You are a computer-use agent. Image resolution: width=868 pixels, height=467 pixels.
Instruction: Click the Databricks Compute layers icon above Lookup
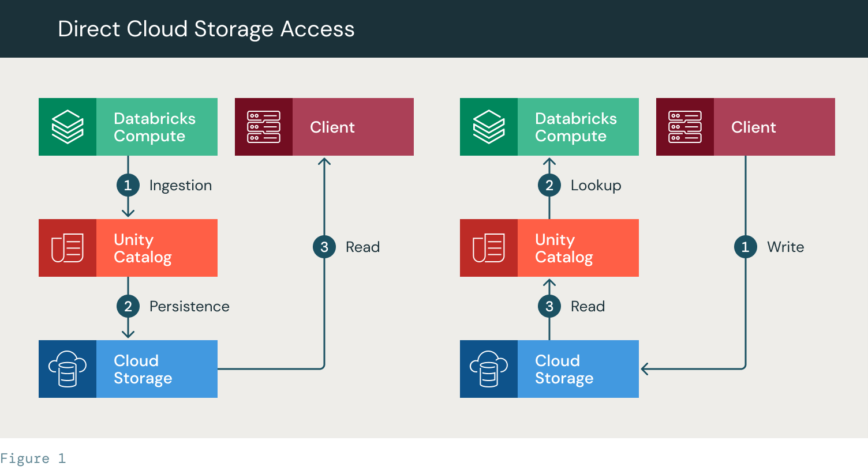[489, 127]
